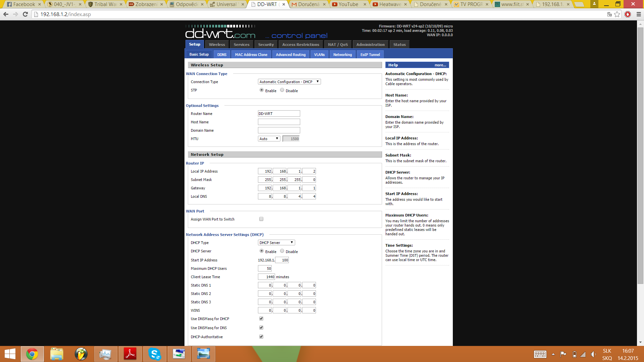Open File Explorer taskbar icon
644x362 pixels.
[x=57, y=354]
